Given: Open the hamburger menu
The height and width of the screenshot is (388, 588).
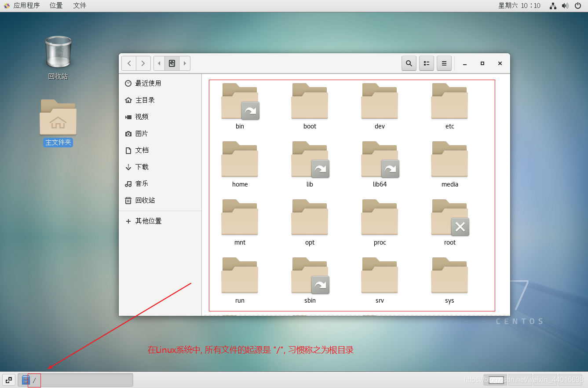Looking at the screenshot, I should pos(444,63).
